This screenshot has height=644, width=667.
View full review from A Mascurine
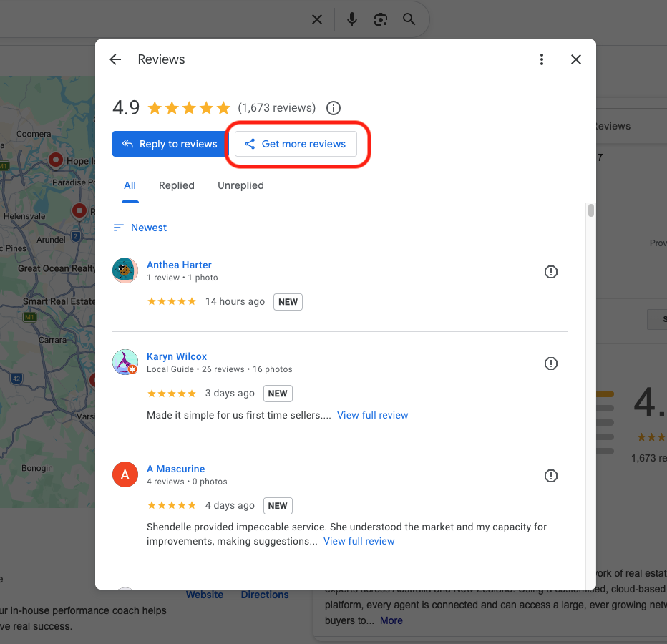click(x=359, y=541)
